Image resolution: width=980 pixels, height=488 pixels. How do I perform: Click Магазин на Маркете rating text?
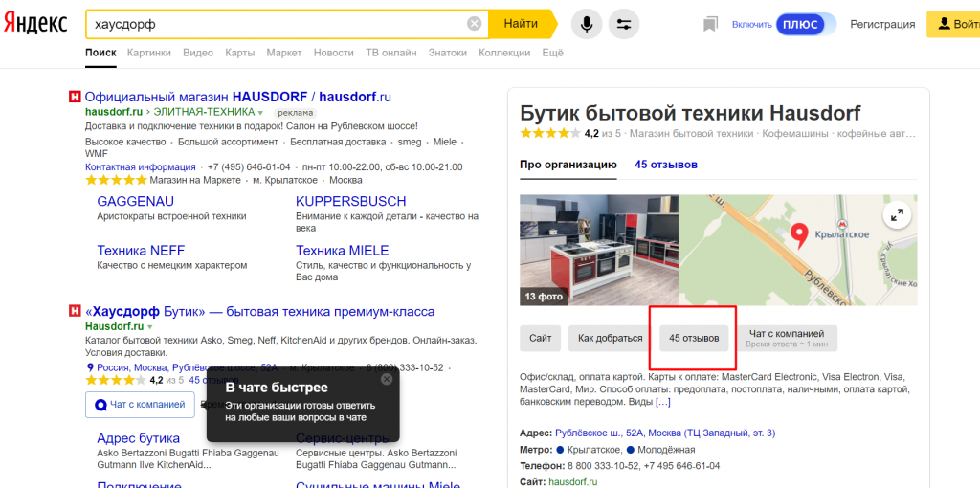[x=195, y=180]
